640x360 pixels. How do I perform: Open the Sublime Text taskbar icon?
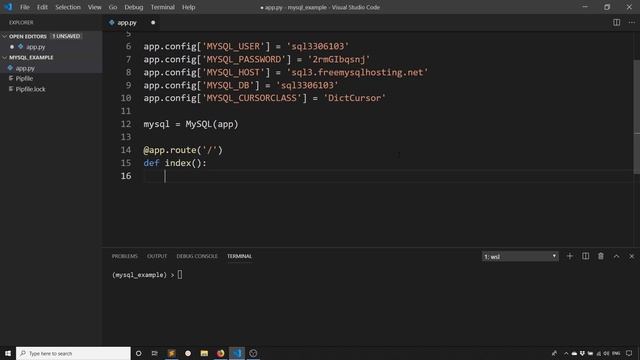coord(171,353)
